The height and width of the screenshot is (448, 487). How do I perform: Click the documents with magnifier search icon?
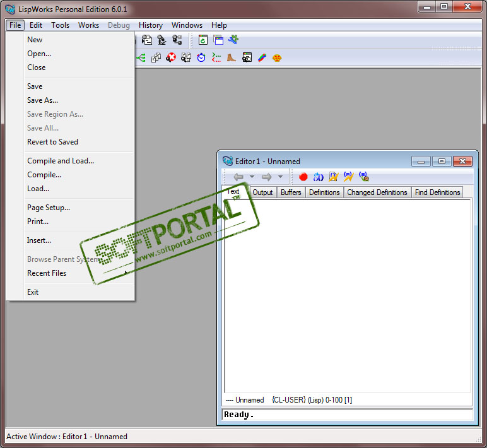[186, 58]
